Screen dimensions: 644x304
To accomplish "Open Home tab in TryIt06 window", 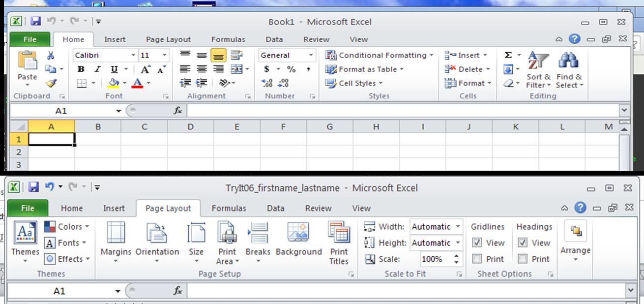I will (x=72, y=208).
